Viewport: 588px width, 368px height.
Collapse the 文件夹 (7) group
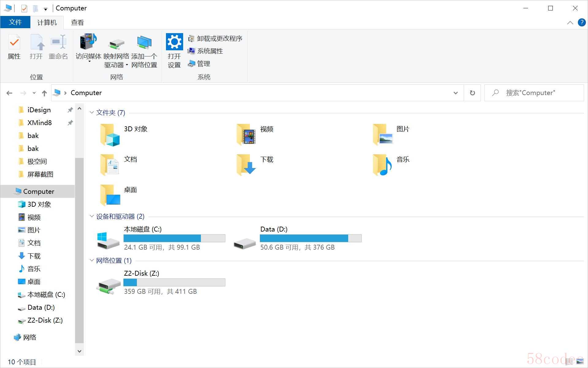92,113
